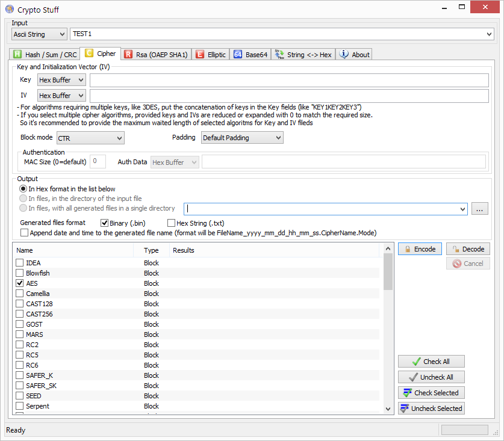Viewport: 504px width, 441px height.
Task: Click into the Key value input field
Action: point(289,80)
